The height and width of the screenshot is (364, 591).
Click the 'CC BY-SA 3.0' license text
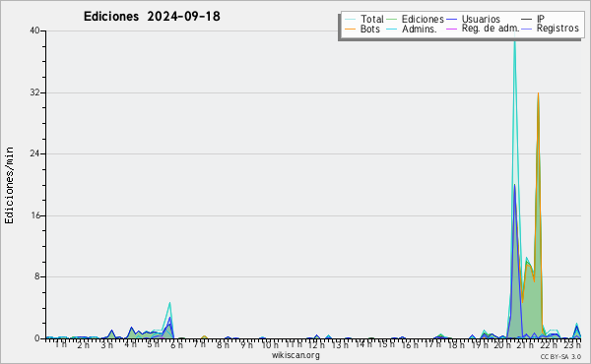pyautogui.click(x=560, y=356)
